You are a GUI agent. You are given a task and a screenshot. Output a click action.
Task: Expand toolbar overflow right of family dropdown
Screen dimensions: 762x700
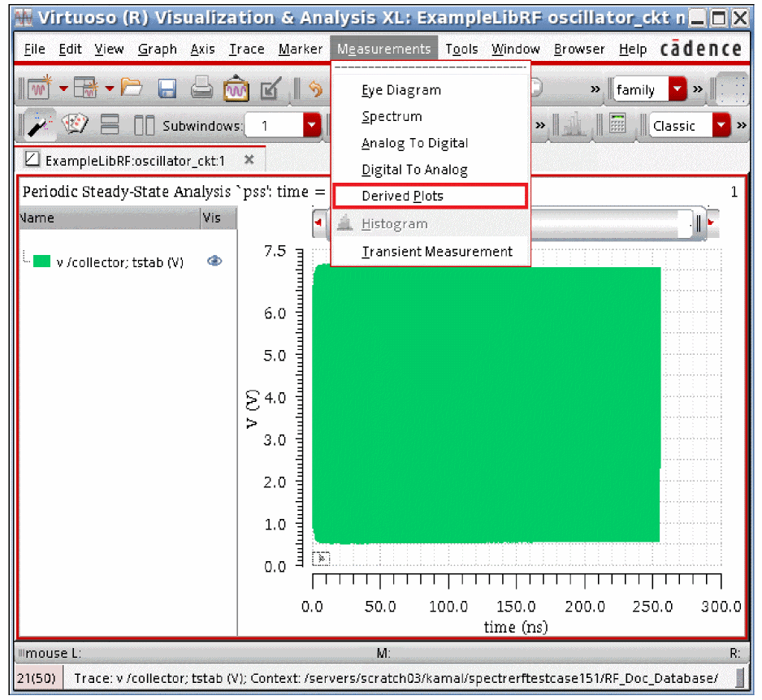pos(698,89)
